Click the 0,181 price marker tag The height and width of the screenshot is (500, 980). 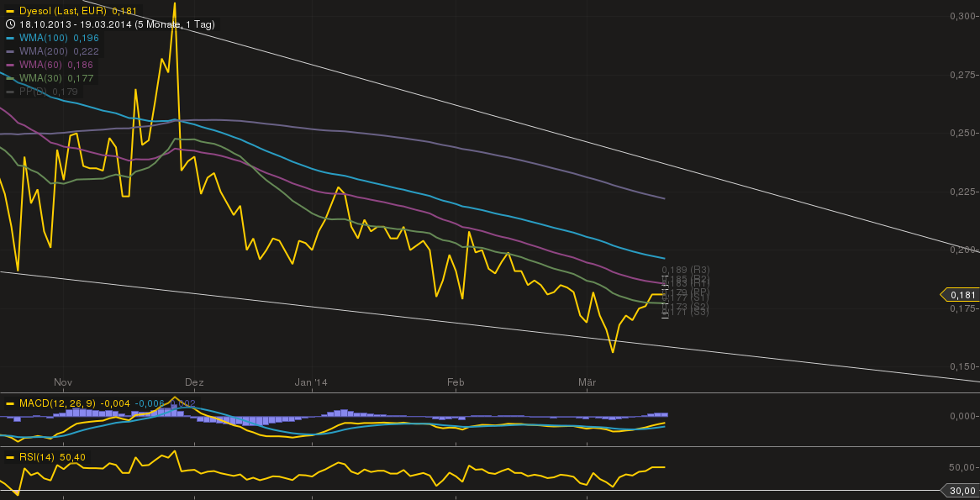[962, 295]
